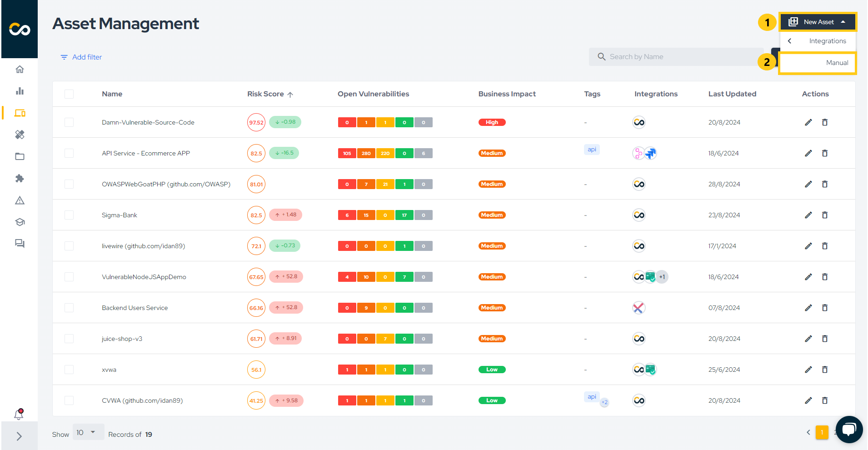Open the Sigma-Bank asset name
868x450 pixels.
point(119,215)
